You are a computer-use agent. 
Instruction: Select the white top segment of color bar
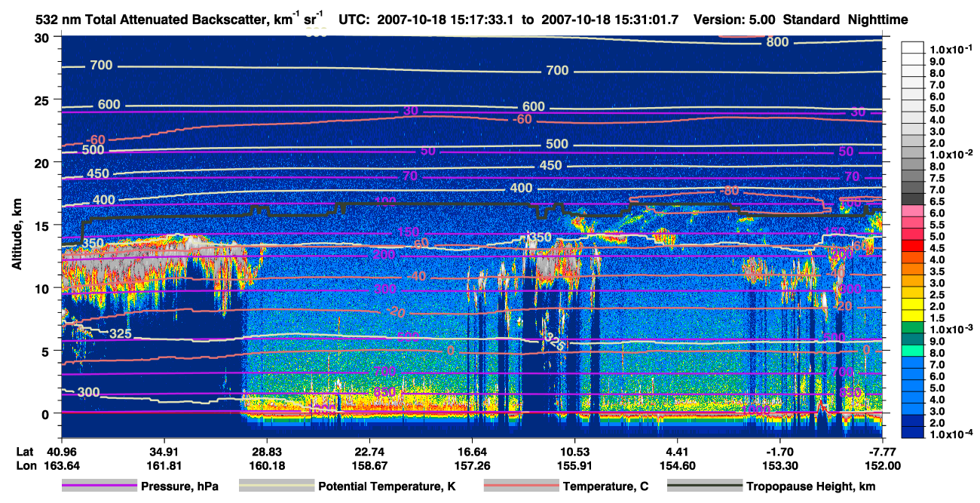(914, 48)
